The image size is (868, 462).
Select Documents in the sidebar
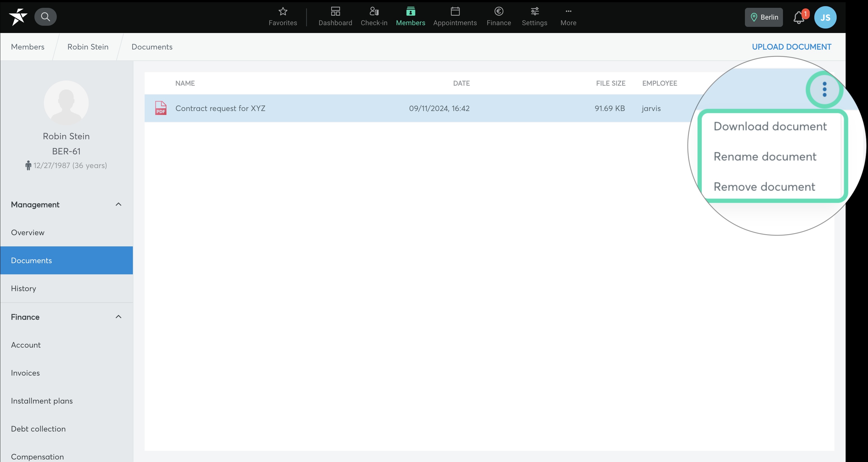66,260
